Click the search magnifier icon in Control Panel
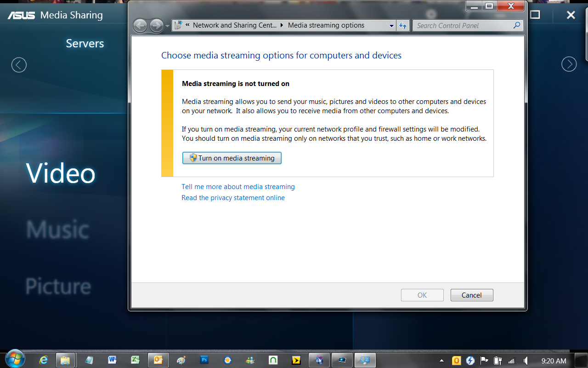The width and height of the screenshot is (588, 368). pos(517,25)
